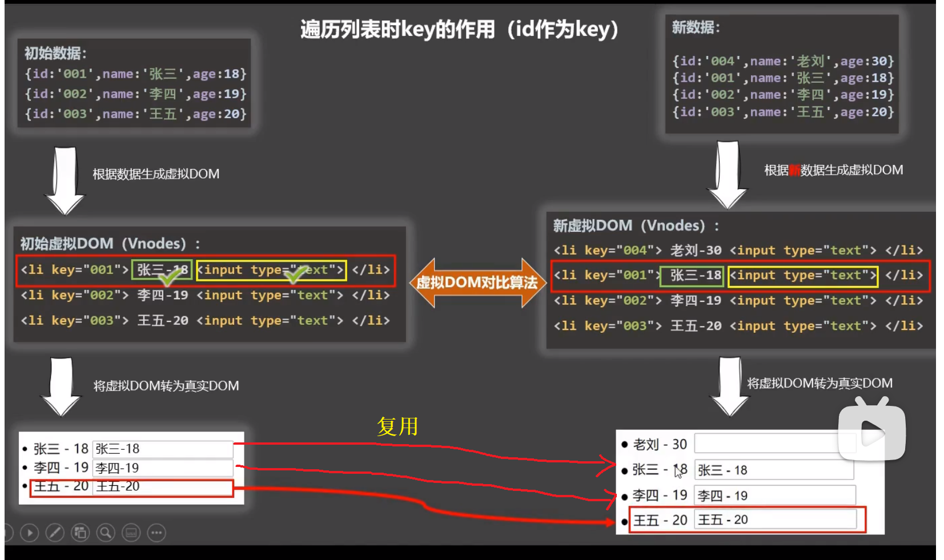Screen dimensions: 944x560
Task: Focus the input containing 李四-19 in left list
Action: pos(163,468)
